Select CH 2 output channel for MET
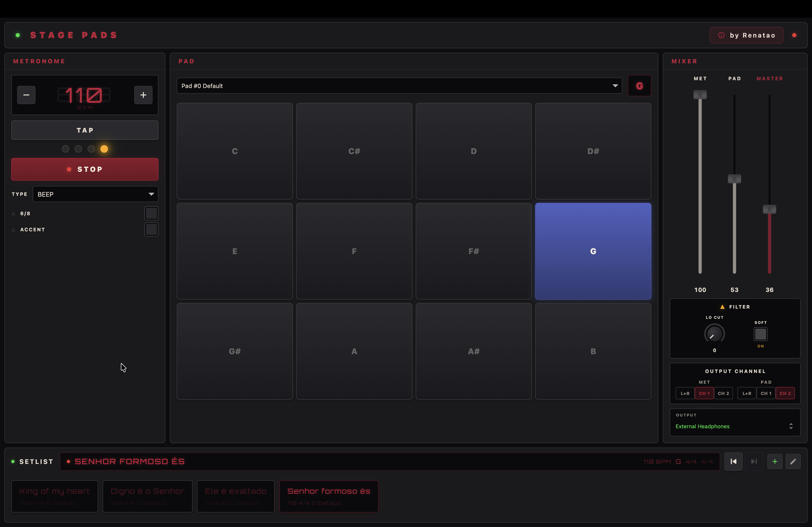This screenshot has height=527, width=812. (724, 393)
